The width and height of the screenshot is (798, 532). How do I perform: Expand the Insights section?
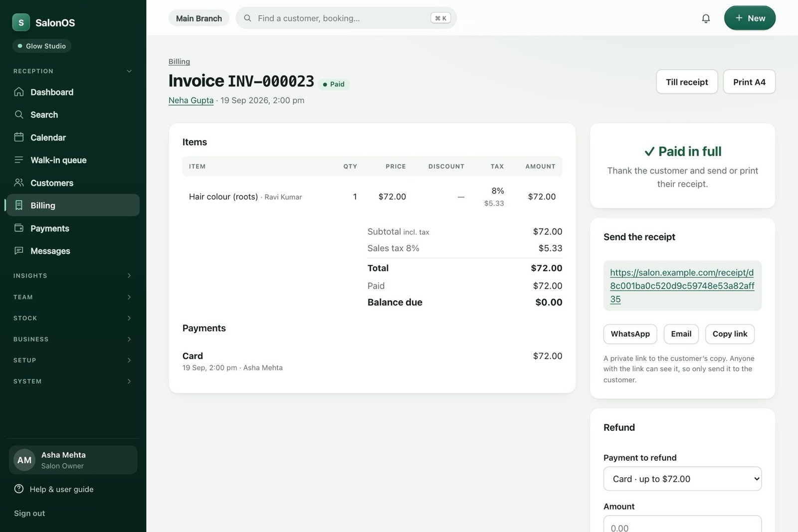[x=73, y=276]
